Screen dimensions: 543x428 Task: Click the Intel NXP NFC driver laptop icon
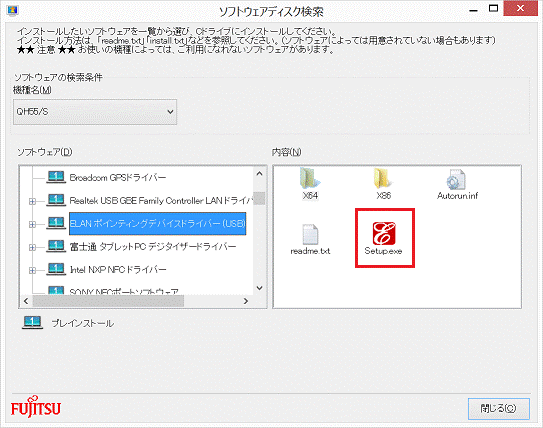click(56, 269)
